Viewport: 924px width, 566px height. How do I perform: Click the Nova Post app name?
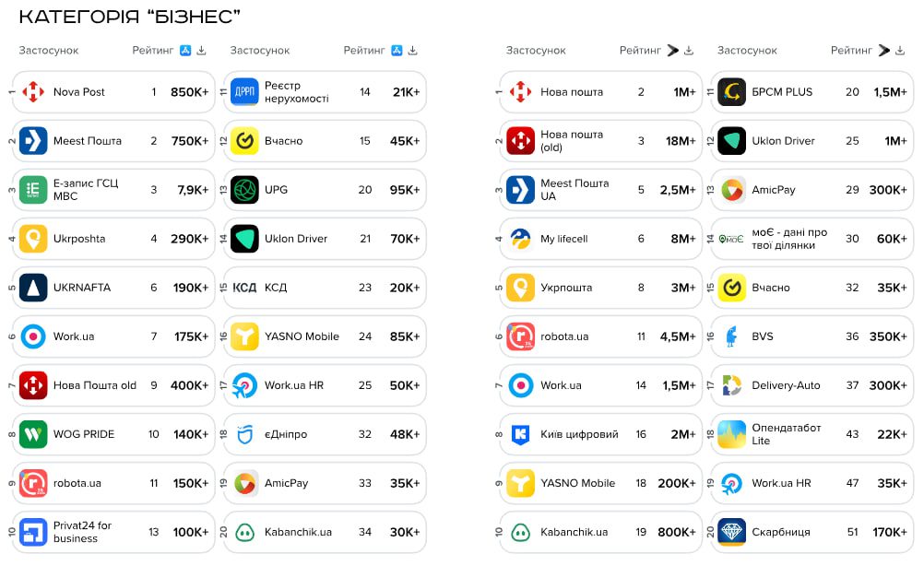click(79, 92)
